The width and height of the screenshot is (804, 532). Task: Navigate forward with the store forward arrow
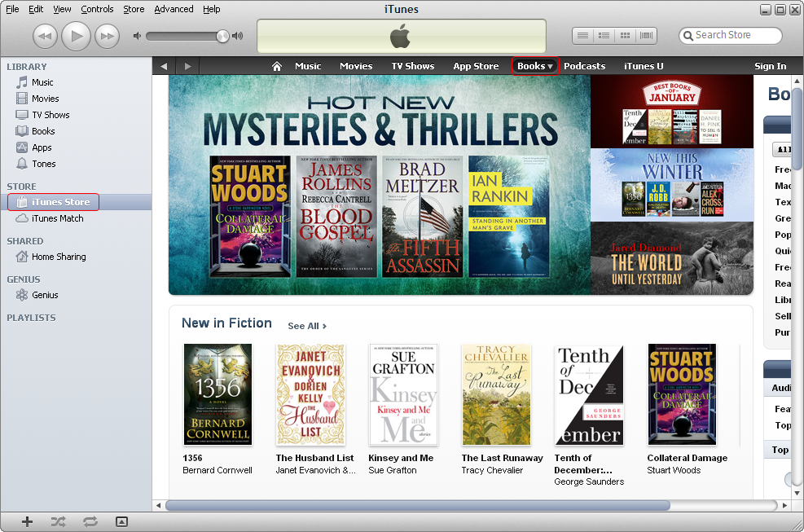(x=187, y=66)
